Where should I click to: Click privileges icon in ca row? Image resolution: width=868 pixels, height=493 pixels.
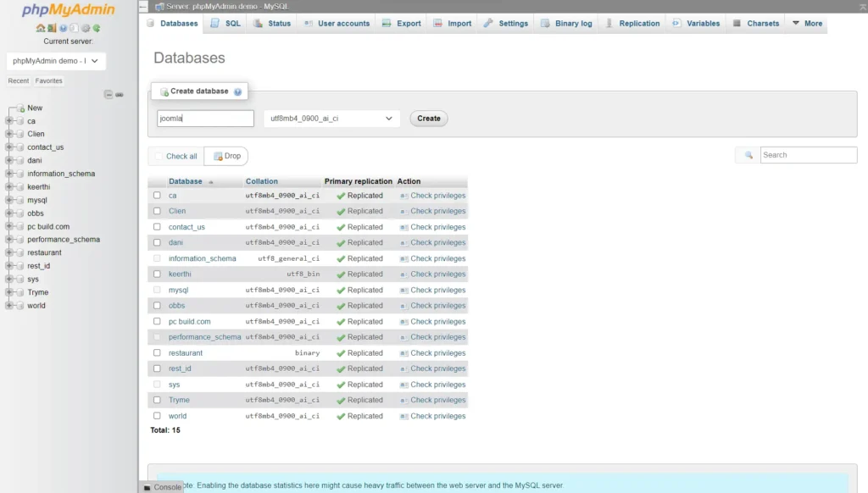coord(403,196)
